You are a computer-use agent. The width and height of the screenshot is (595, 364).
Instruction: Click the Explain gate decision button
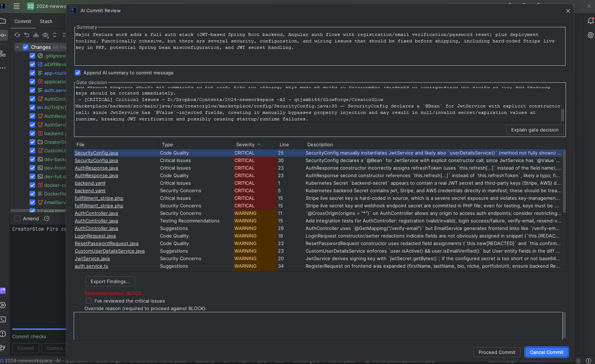click(534, 130)
